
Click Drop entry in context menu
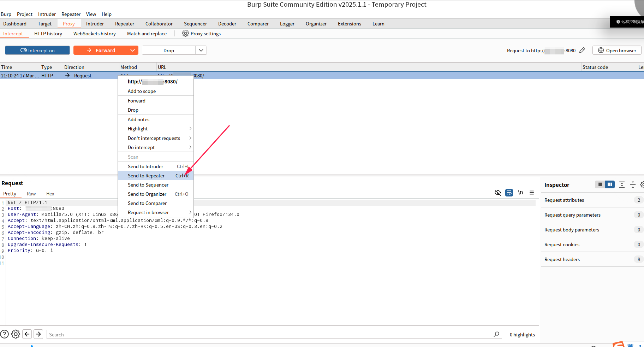tap(156, 110)
